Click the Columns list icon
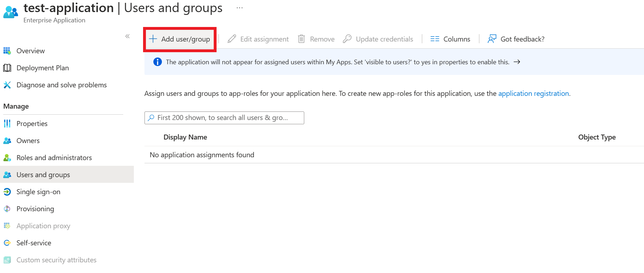The height and width of the screenshot is (273, 644). 435,39
